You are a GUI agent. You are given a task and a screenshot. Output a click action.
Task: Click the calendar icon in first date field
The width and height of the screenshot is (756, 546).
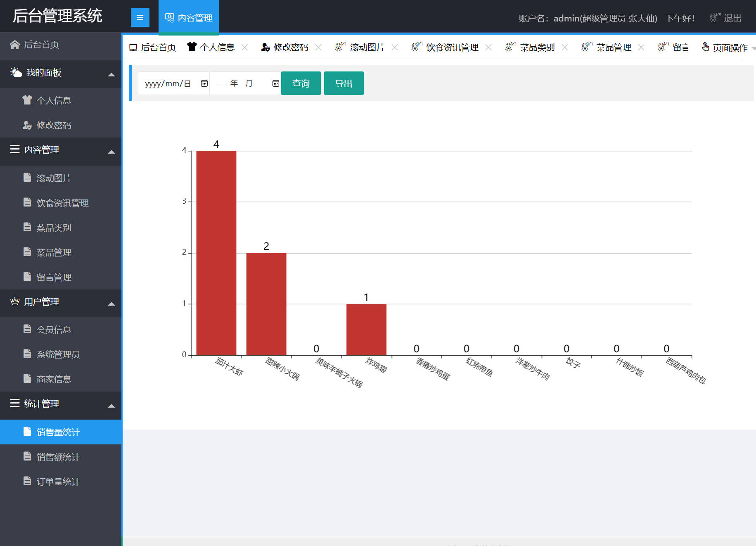point(204,83)
